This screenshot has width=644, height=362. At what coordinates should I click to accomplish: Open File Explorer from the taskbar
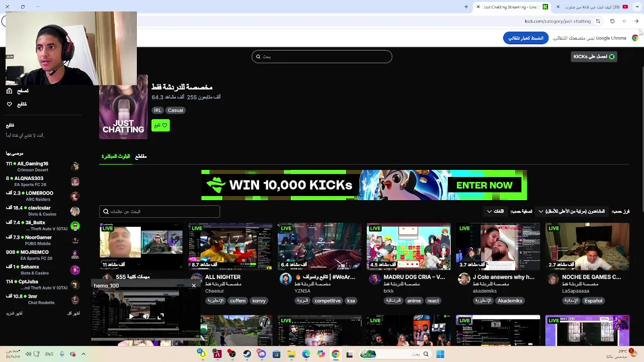(291, 354)
